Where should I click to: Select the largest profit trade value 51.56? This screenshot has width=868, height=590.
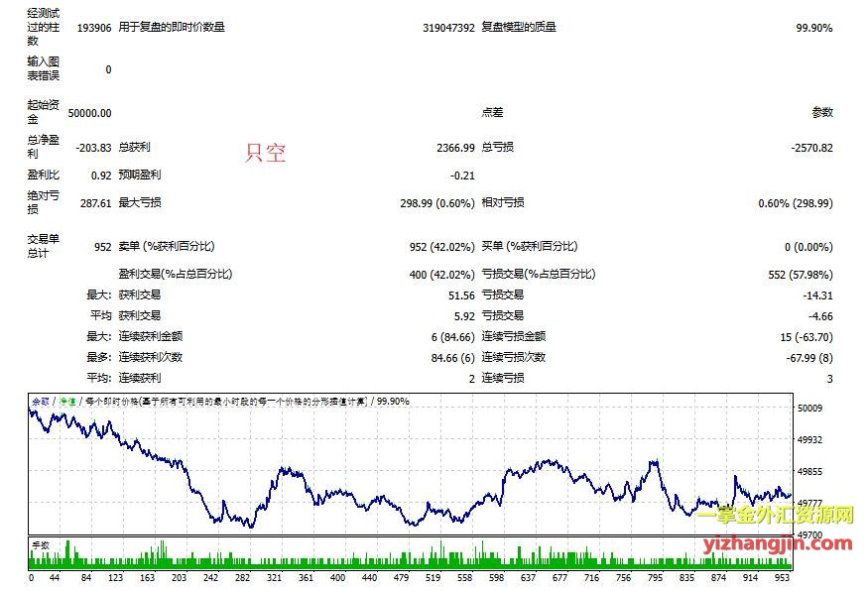(x=461, y=295)
